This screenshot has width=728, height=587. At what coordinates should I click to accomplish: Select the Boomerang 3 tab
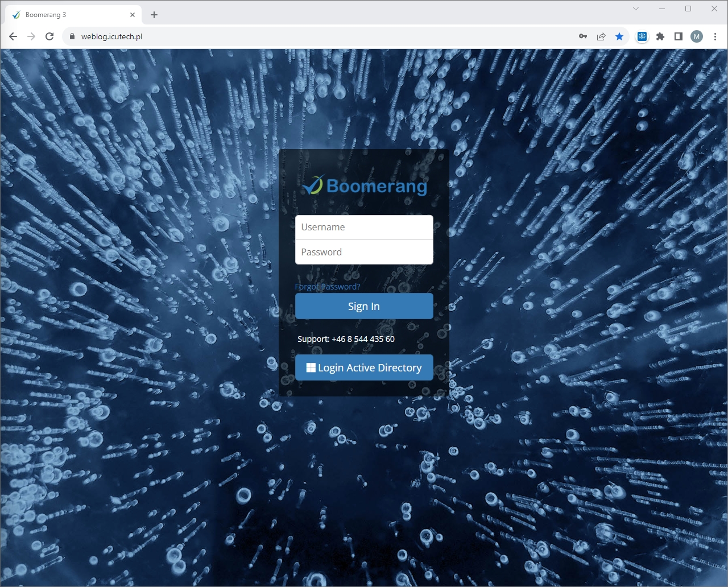point(68,15)
